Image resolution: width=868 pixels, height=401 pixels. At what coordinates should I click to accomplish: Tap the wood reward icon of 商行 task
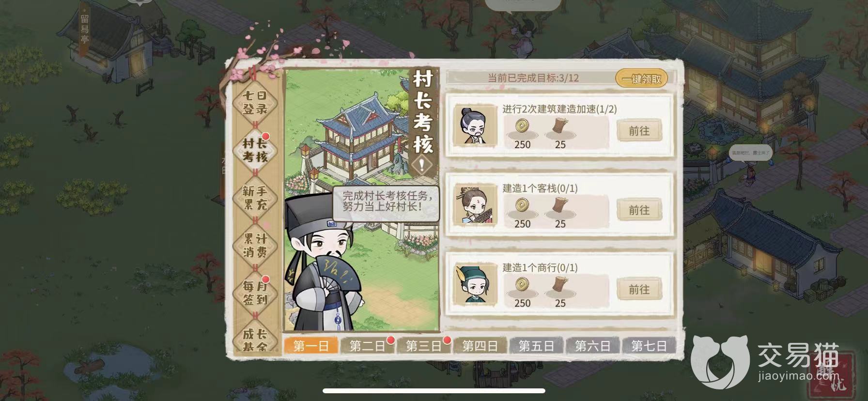coord(560,285)
